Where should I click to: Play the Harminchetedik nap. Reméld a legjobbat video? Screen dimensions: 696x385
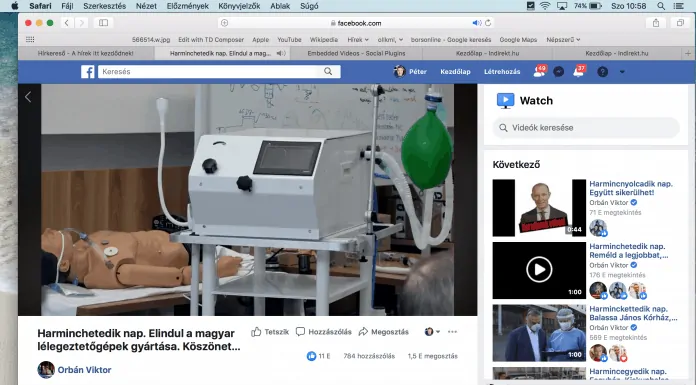pyautogui.click(x=539, y=270)
